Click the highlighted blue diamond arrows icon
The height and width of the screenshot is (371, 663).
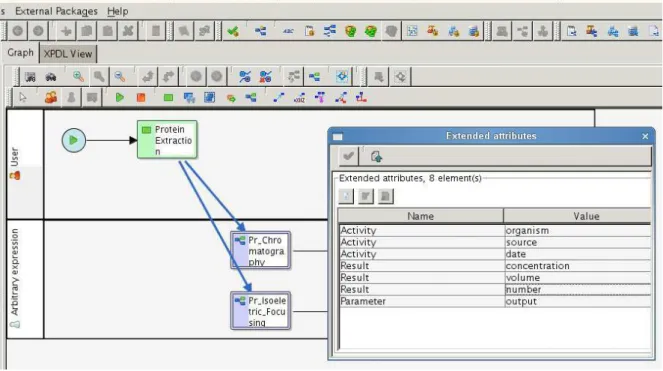(x=342, y=77)
